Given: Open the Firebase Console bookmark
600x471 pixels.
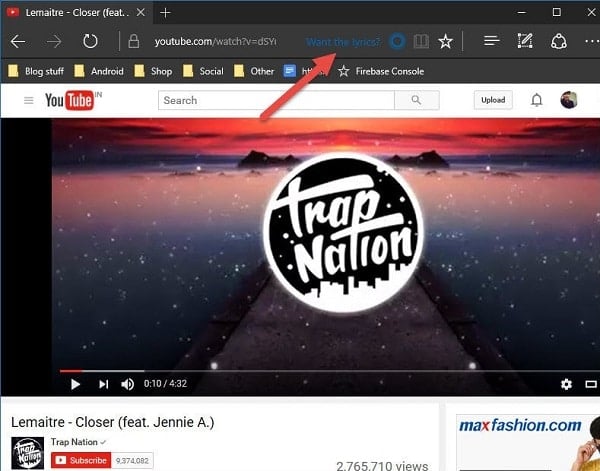Looking at the screenshot, I should point(382,71).
